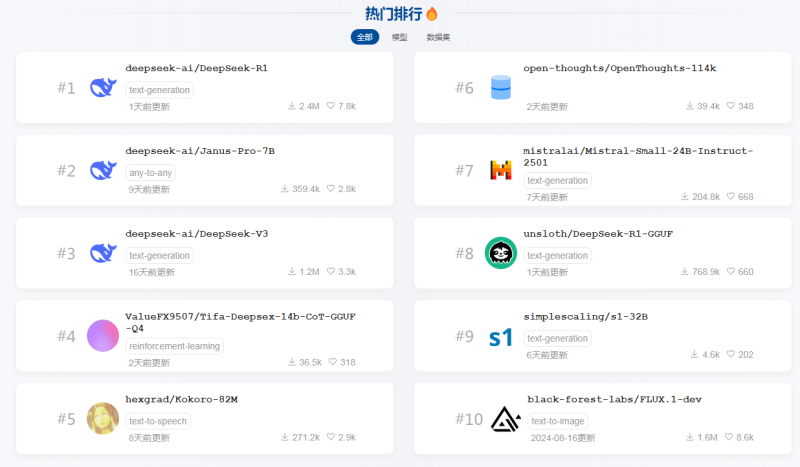The image size is (800, 467).
Task: Click the any-to-any tag on Janus-Pro-7B
Action: tap(150, 172)
